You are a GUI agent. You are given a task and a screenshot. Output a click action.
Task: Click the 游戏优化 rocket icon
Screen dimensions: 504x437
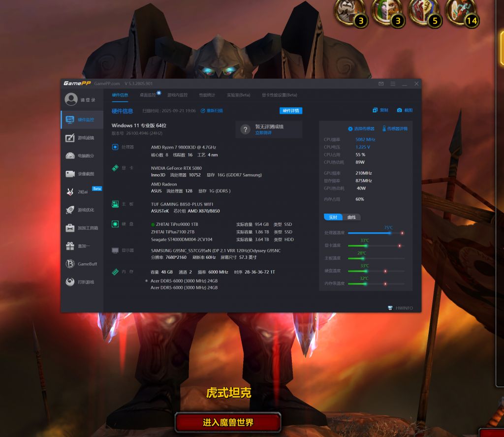click(x=70, y=210)
